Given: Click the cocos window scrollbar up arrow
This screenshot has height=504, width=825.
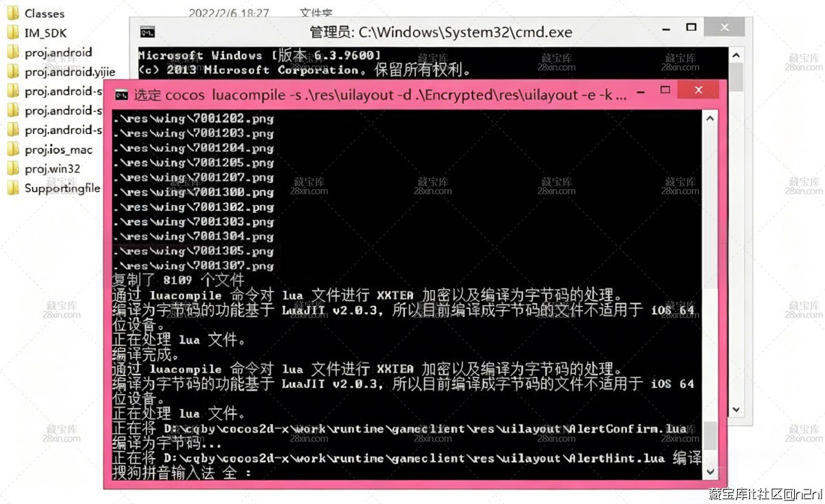Looking at the screenshot, I should click(x=709, y=117).
